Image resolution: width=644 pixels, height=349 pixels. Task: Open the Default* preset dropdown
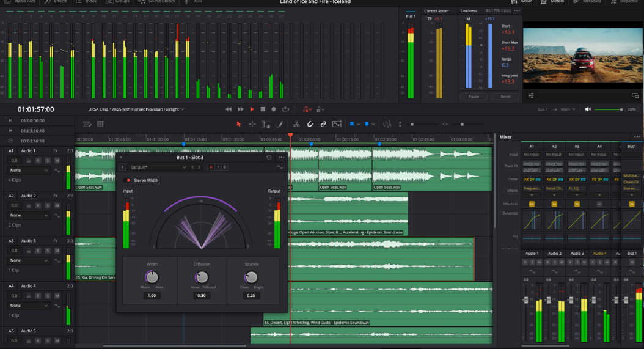[x=156, y=167]
